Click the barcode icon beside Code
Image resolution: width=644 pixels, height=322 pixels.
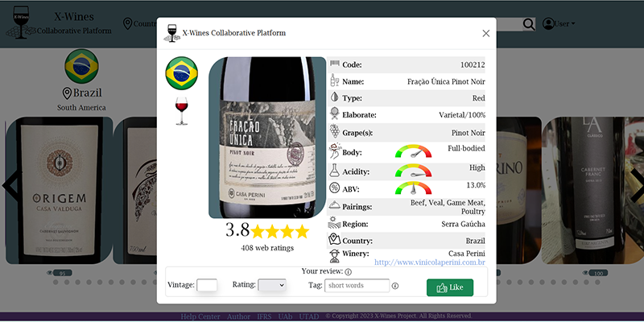(x=335, y=64)
